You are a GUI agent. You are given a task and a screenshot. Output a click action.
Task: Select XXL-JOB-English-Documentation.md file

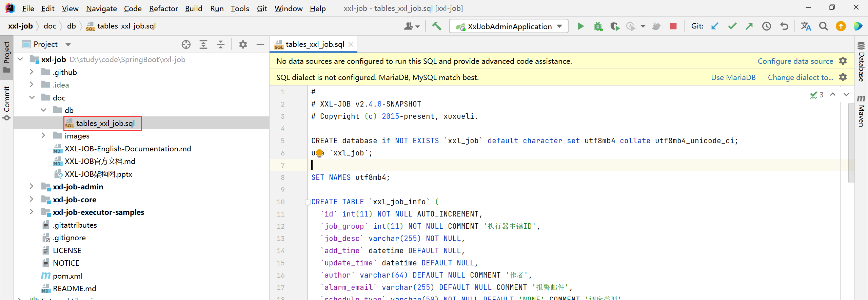127,149
